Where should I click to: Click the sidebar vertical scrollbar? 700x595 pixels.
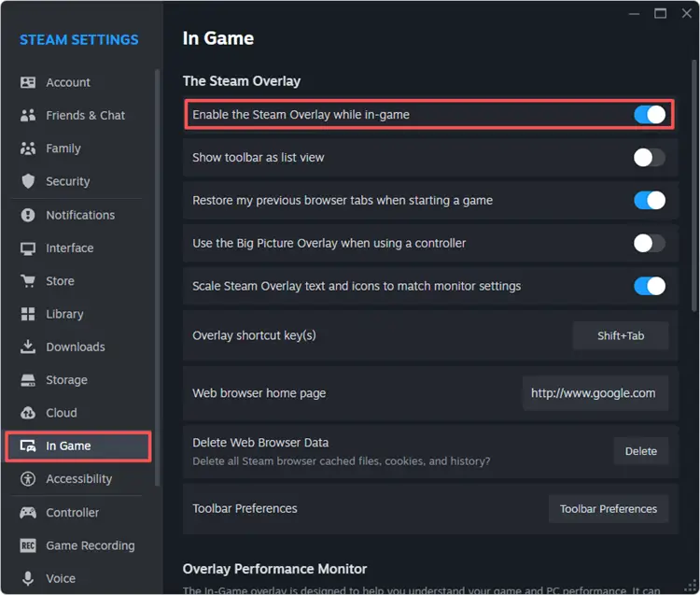157,277
